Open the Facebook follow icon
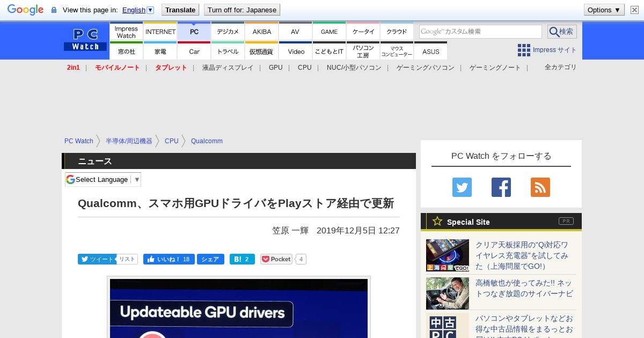Image resolution: width=644 pixels, height=338 pixels. click(501, 187)
